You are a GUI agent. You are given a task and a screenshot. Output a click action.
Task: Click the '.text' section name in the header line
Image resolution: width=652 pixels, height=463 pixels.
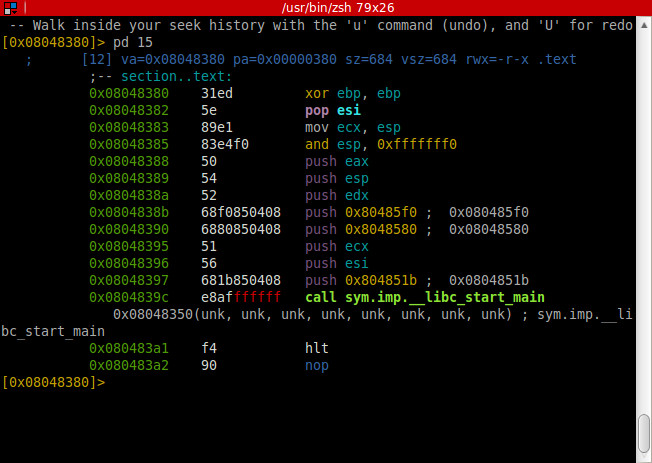(x=557, y=59)
